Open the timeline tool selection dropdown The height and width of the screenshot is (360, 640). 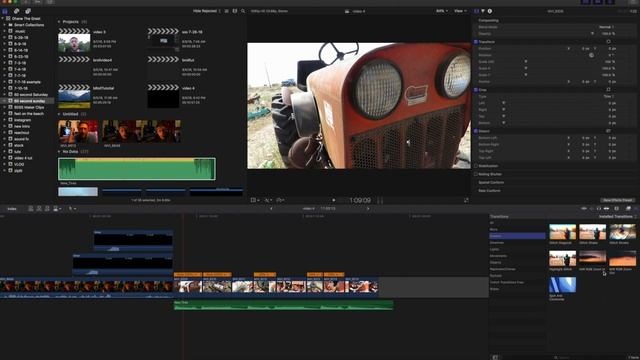tap(72, 209)
